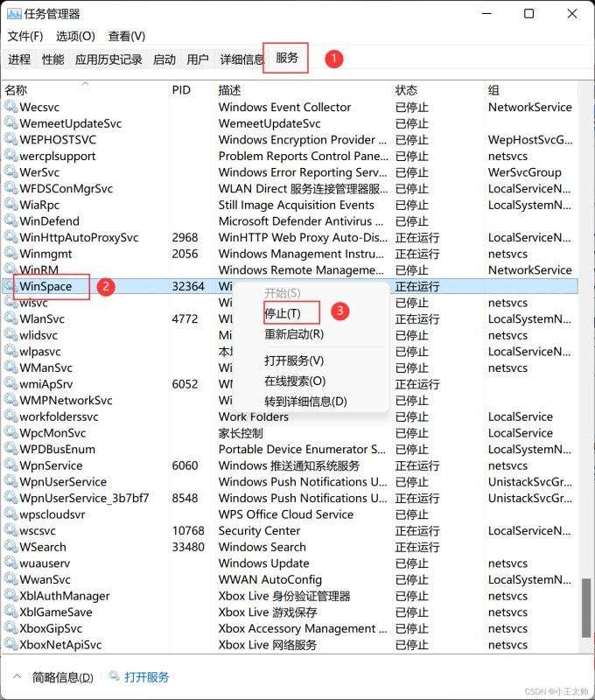Click the service icon beside WEPHOSTSVC
Image resolution: width=595 pixels, height=700 pixels.
tap(10, 139)
